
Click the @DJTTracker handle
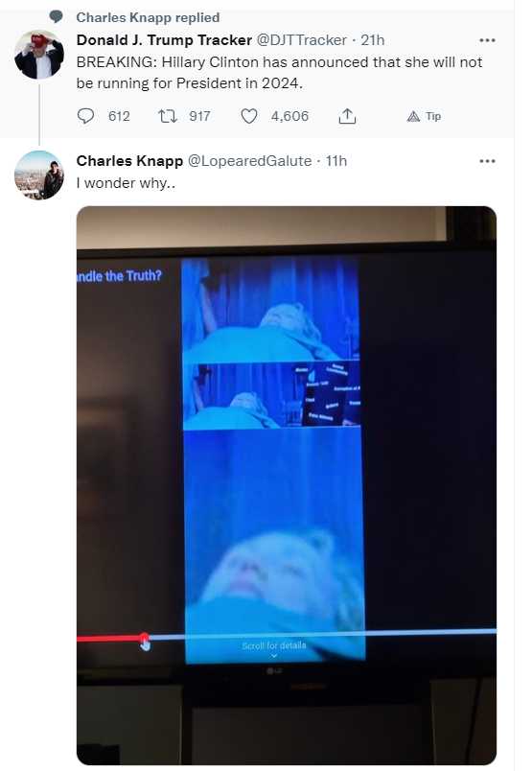[x=301, y=40]
